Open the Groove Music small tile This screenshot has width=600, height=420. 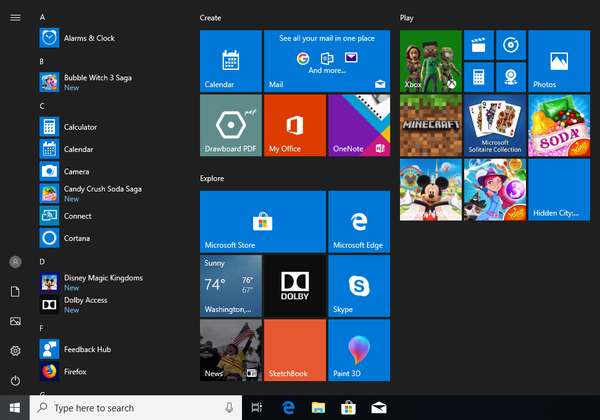(511, 45)
